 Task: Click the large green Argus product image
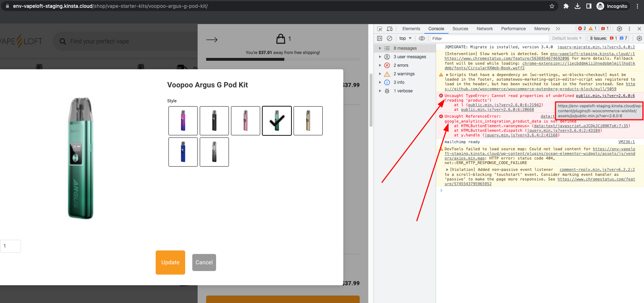(x=81, y=158)
